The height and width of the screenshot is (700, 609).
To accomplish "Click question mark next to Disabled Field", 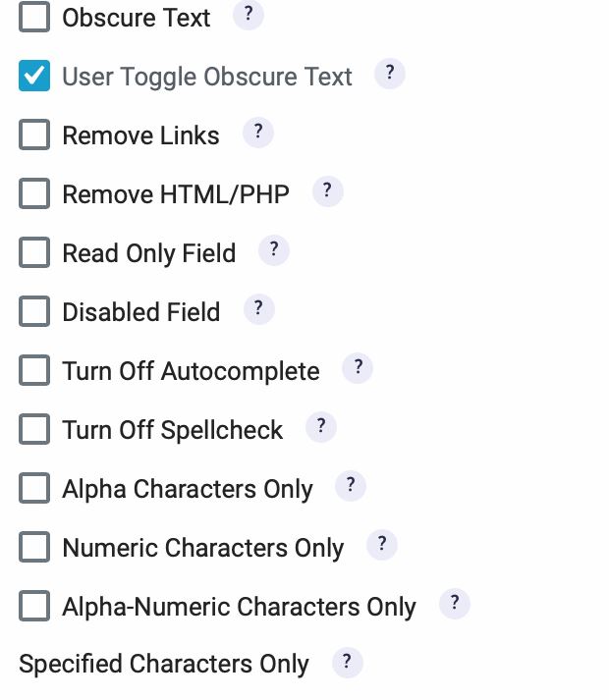I will click(x=258, y=309).
